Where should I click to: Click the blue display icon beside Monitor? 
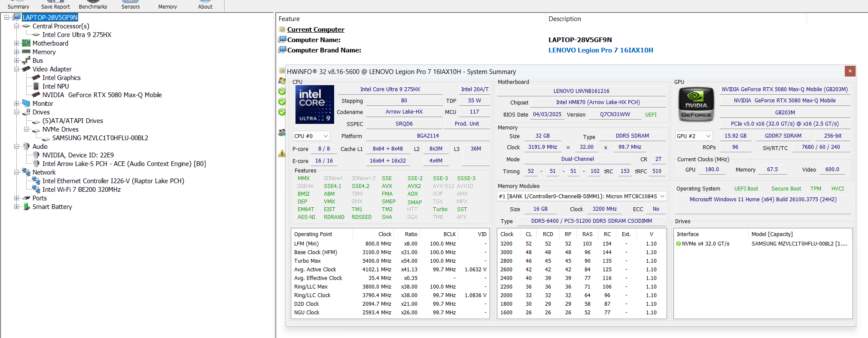pyautogui.click(x=26, y=103)
